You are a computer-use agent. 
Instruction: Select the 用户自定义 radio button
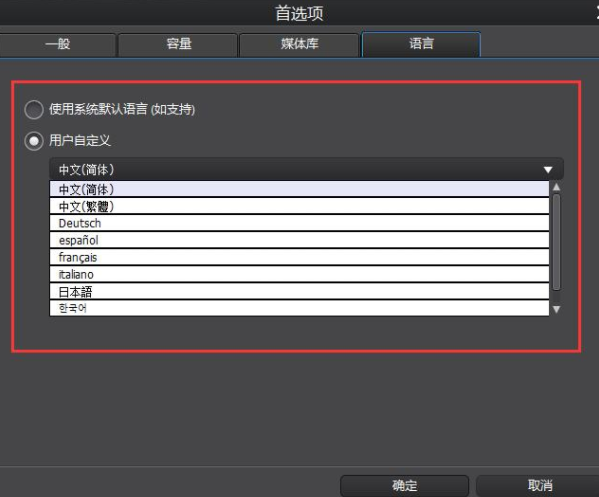pyautogui.click(x=34, y=141)
